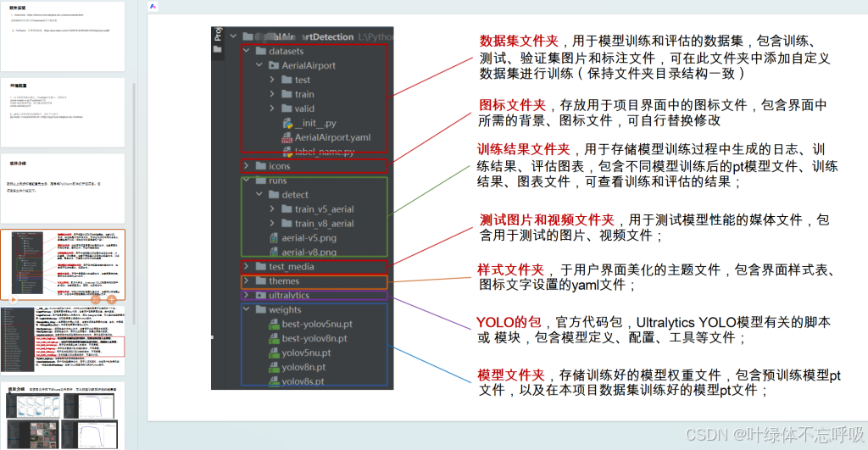868x450 pixels.
Task: Click the train folder icon
Action: coord(287,94)
